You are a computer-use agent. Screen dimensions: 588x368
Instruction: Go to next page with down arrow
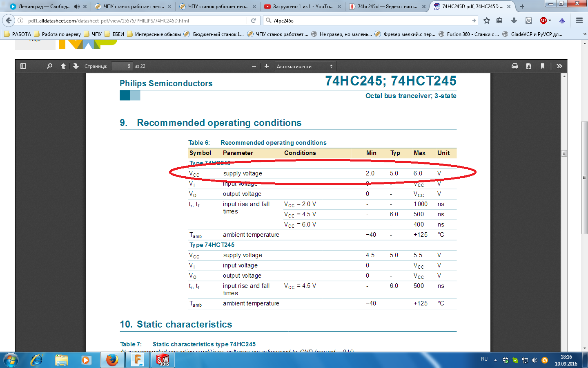[x=76, y=66]
